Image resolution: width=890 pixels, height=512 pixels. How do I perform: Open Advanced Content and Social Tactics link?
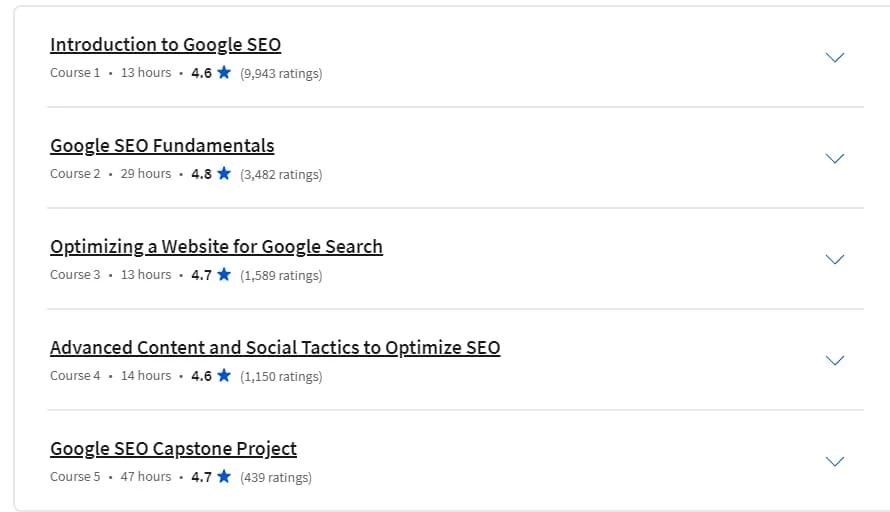click(x=275, y=348)
